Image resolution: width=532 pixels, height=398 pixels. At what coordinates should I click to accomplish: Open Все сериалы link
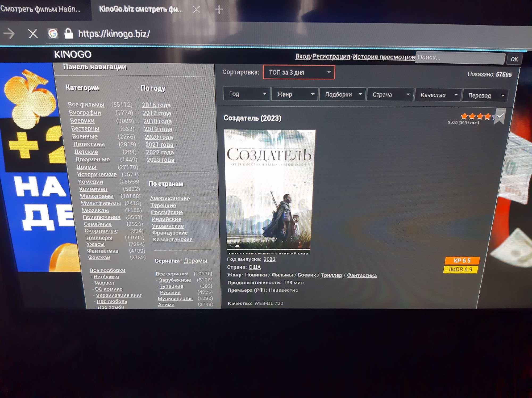[172, 274]
